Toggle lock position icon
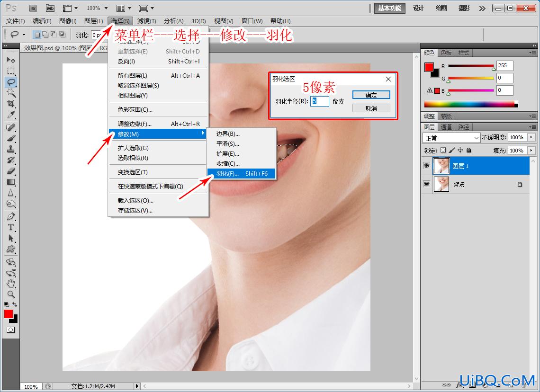 click(460, 150)
